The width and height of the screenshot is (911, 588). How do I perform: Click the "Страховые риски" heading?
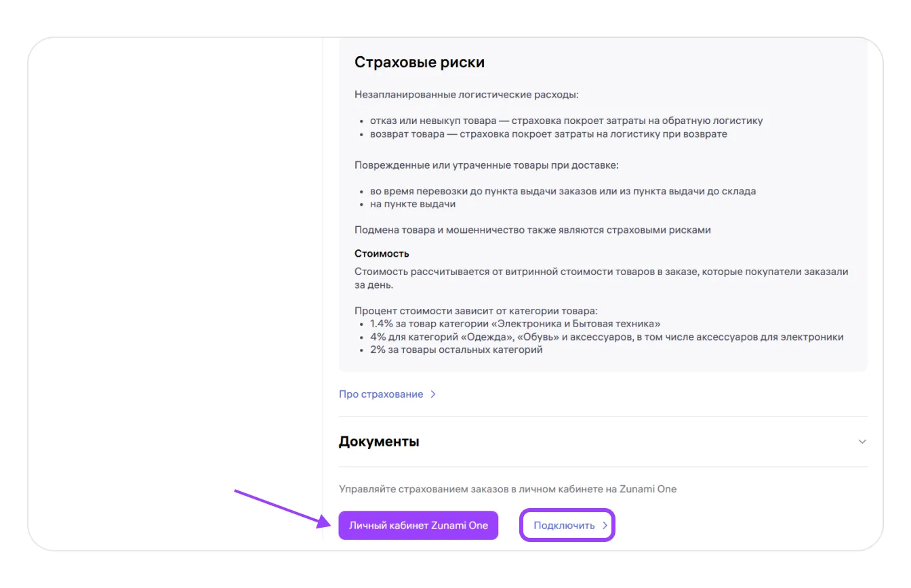tap(419, 62)
